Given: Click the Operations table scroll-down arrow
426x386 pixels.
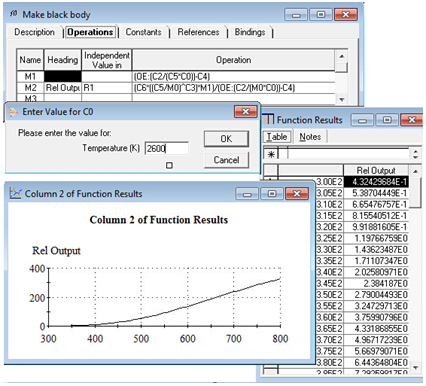Looking at the screenshot, I should click(342, 99).
